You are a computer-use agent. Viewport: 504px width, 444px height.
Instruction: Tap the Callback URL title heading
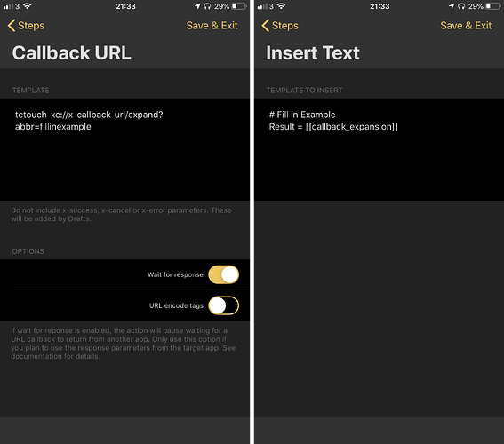[x=71, y=52]
